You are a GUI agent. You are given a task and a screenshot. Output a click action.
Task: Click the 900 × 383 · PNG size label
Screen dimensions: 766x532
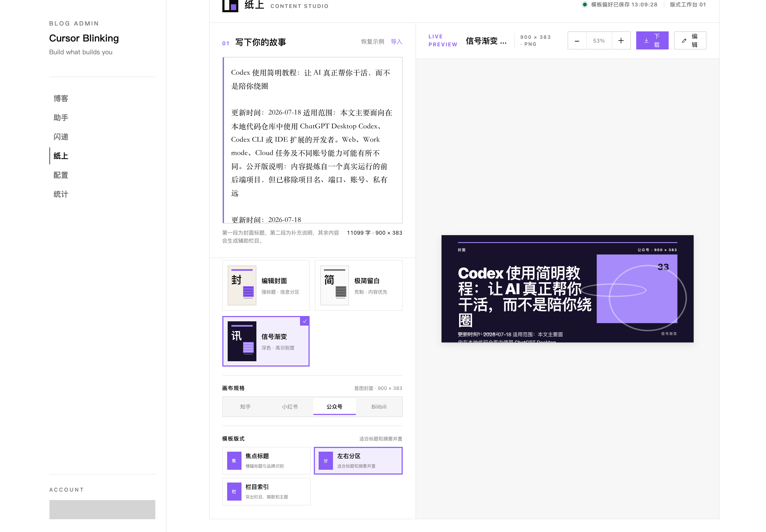pos(535,41)
